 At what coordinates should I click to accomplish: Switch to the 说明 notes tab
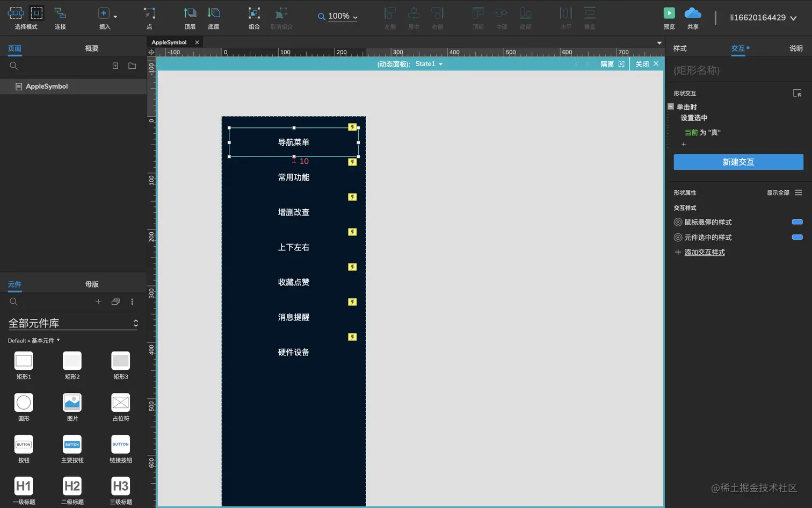tap(796, 48)
